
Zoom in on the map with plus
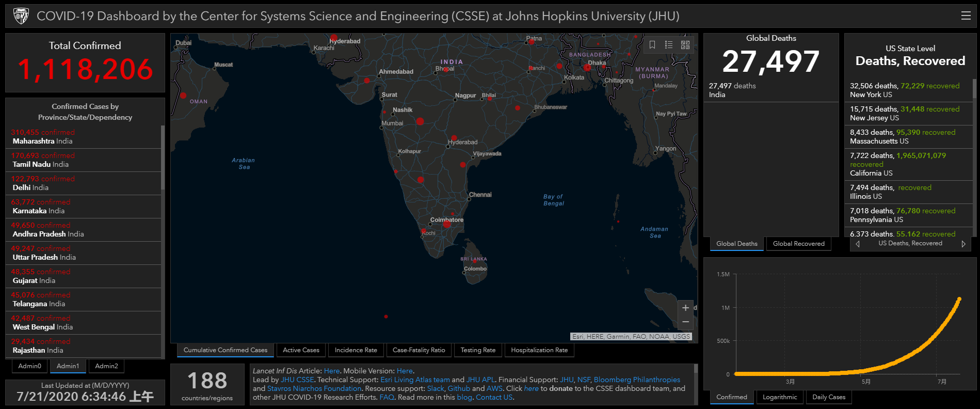point(685,308)
